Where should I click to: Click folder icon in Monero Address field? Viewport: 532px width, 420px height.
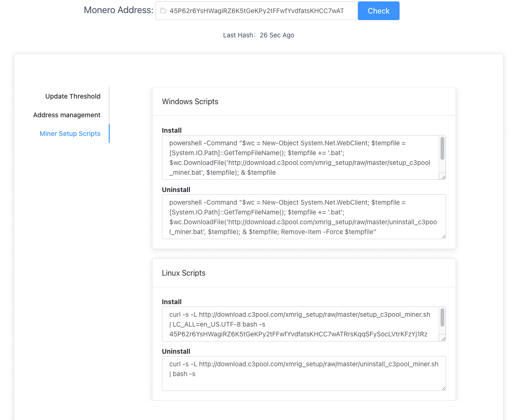(163, 11)
